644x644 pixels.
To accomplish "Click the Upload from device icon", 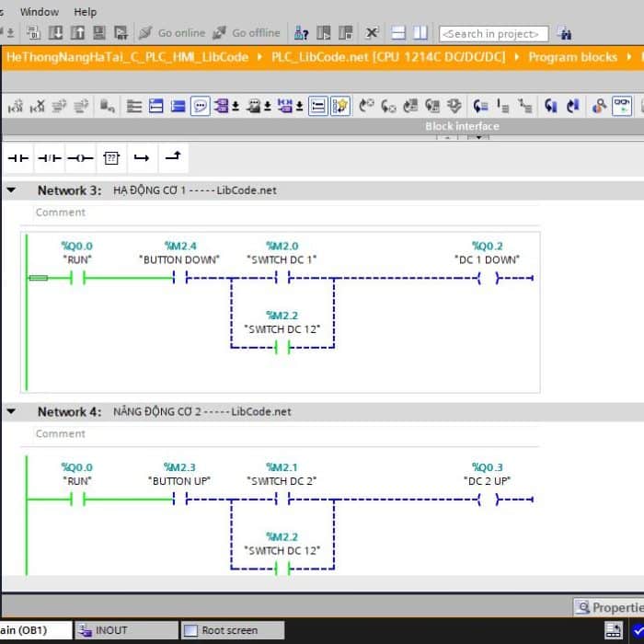I will (77, 33).
